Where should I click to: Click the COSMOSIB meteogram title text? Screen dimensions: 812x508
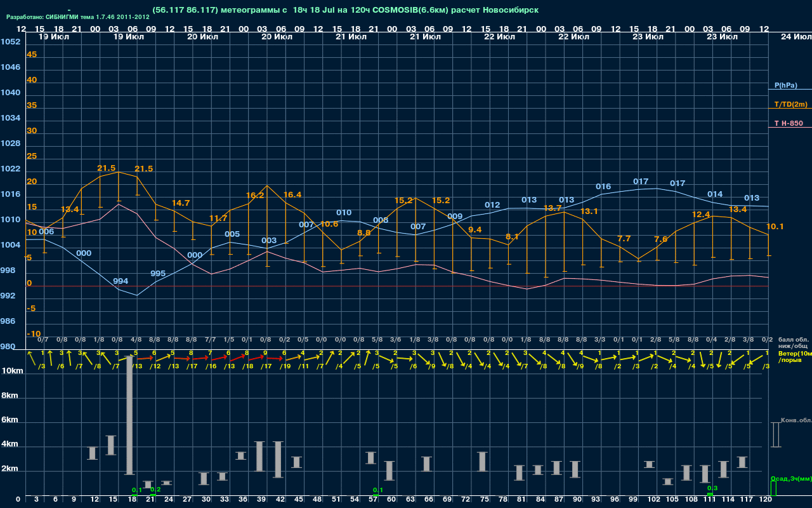(346, 10)
